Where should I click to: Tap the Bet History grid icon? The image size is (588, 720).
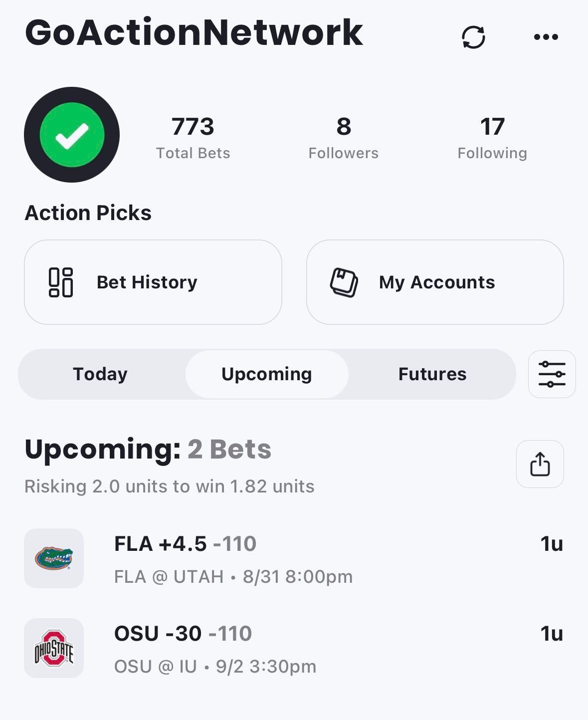(x=61, y=282)
